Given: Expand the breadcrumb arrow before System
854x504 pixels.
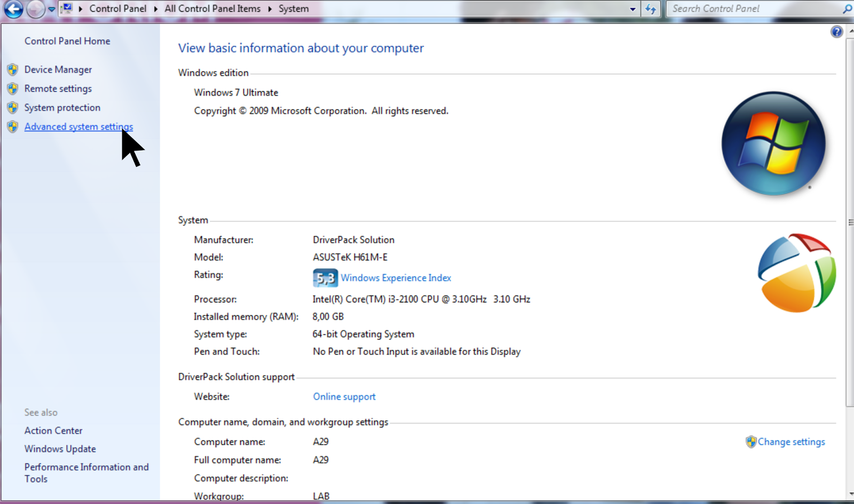Looking at the screenshot, I should tap(270, 9).
